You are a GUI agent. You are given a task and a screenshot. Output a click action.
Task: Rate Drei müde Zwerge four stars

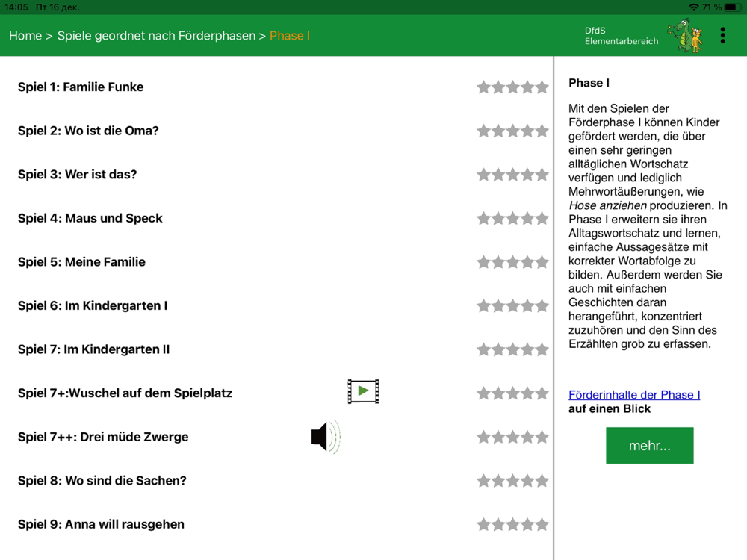[x=527, y=437]
